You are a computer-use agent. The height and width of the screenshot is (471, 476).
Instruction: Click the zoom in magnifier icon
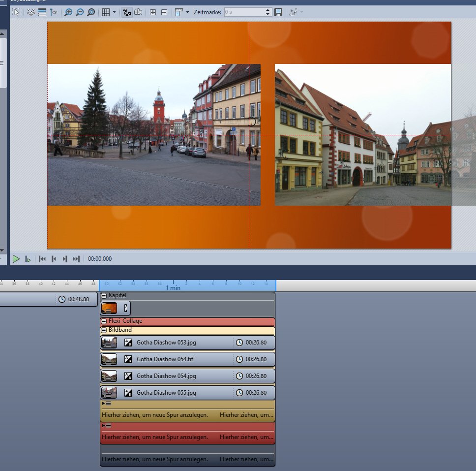click(68, 12)
